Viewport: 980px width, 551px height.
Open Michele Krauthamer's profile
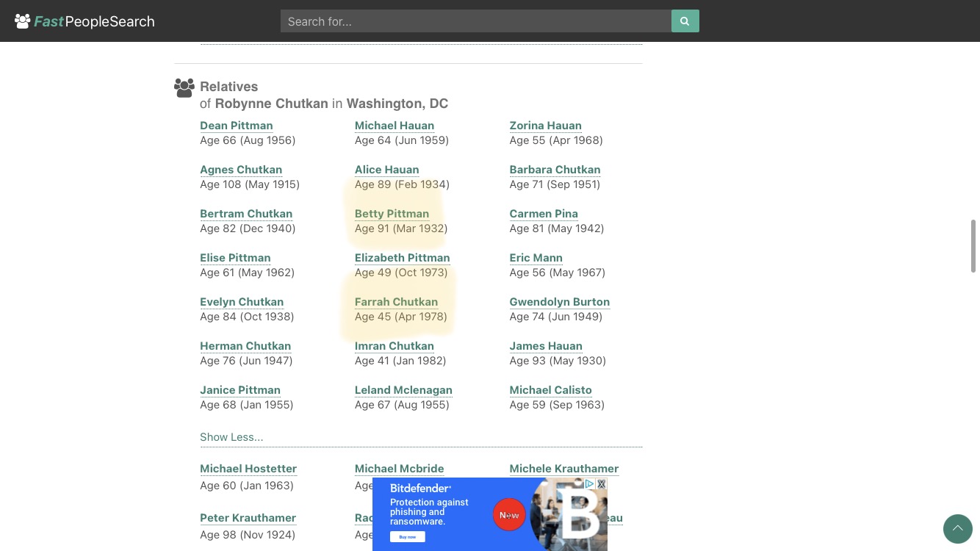[564, 469]
